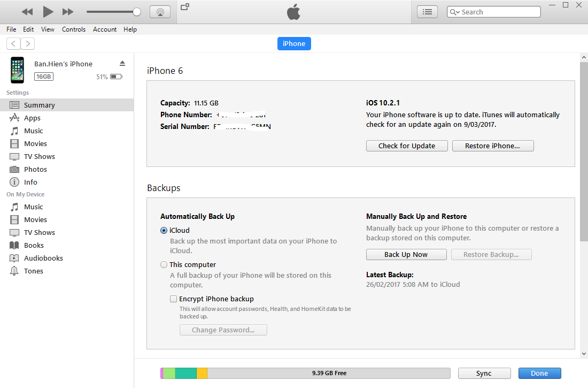Open Audiobooks under On My Device
The image size is (588, 388).
point(67,258)
